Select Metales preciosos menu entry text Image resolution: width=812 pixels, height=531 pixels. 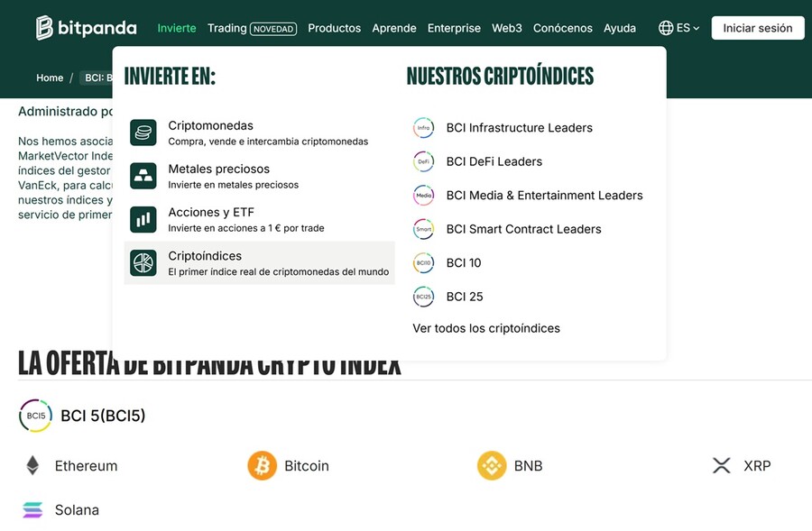(219, 169)
